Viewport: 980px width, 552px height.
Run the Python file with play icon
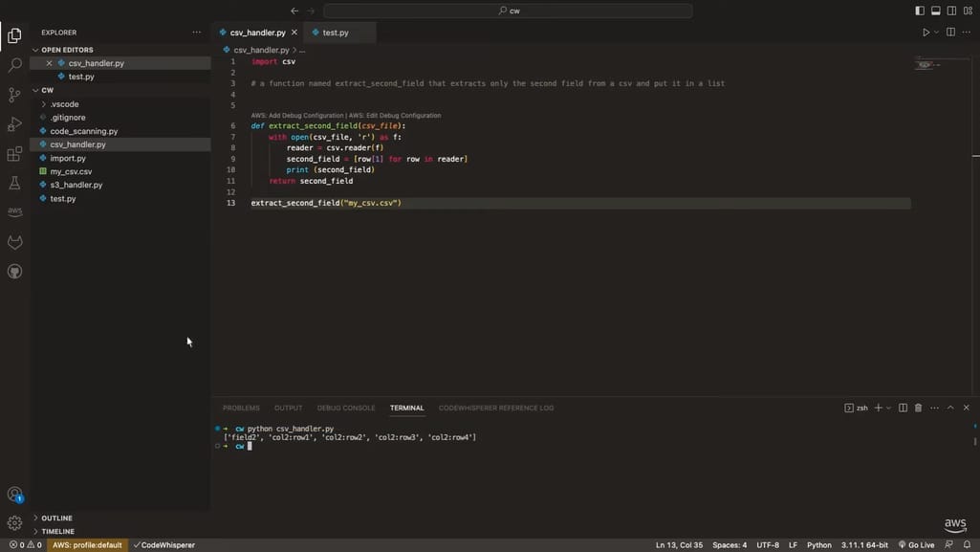(926, 33)
